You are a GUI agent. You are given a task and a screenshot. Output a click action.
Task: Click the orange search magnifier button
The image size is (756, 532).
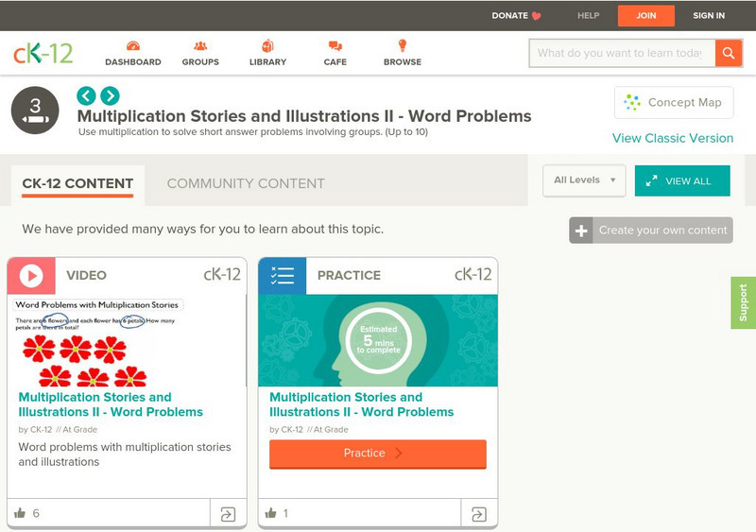click(729, 53)
